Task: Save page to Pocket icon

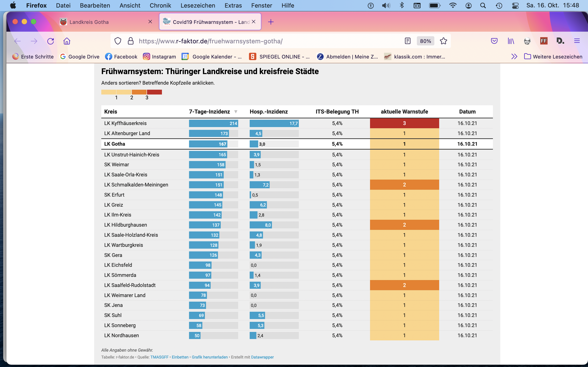Action: click(x=494, y=41)
